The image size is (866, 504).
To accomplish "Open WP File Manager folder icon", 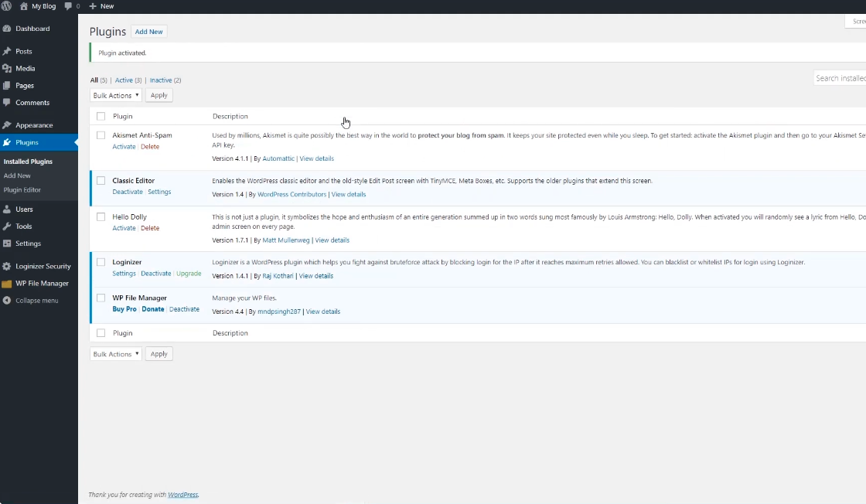I will [x=7, y=284].
